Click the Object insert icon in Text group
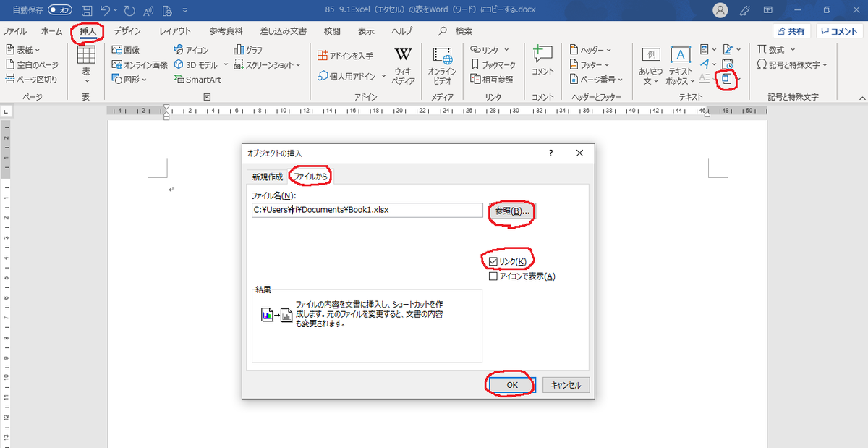The image size is (868, 448). point(728,78)
